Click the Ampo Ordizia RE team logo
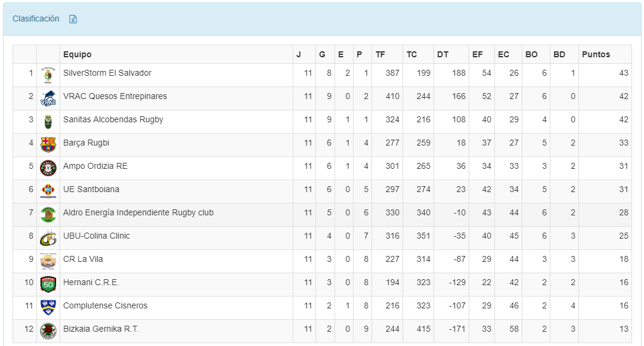The height and width of the screenshot is (346, 644). (x=48, y=168)
